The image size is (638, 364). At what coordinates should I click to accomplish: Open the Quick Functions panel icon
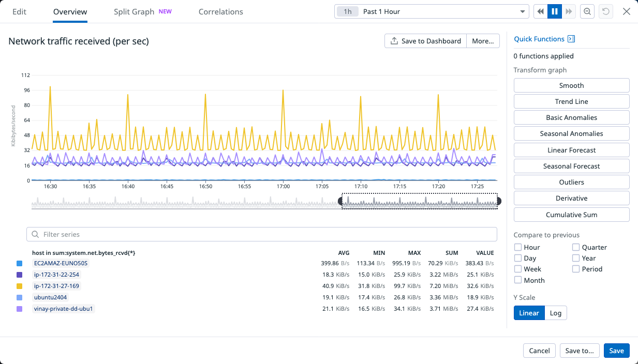[572, 39]
